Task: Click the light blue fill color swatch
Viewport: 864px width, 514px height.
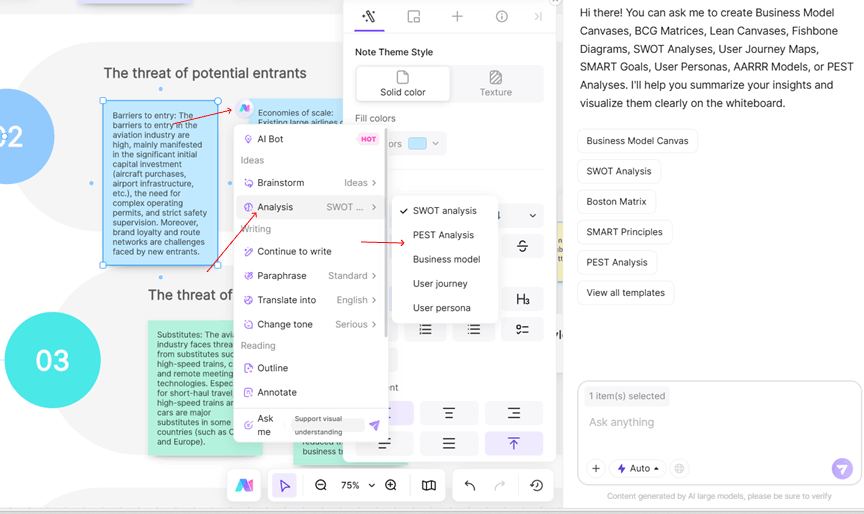Action: coord(417,143)
